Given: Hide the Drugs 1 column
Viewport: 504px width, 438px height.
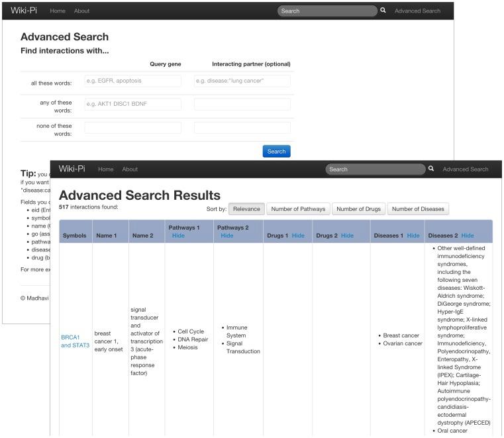Looking at the screenshot, I should [x=298, y=236].
